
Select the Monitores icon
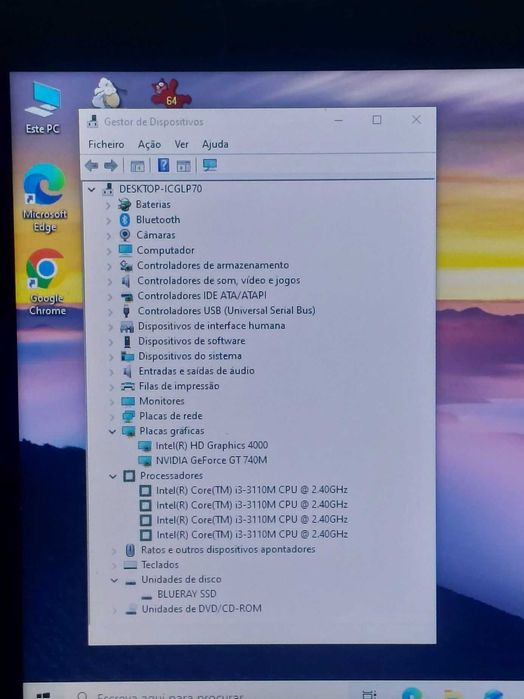click(128, 402)
